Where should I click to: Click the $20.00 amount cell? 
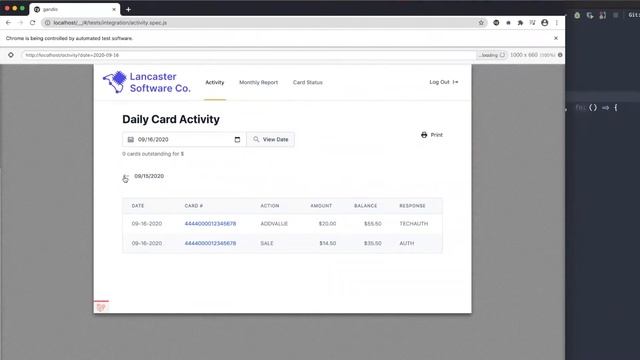point(327,224)
